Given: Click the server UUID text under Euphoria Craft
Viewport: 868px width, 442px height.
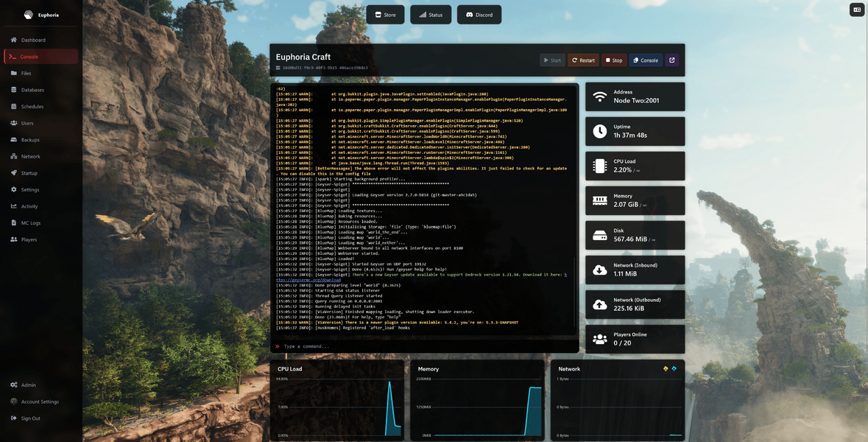Looking at the screenshot, I should pos(325,68).
